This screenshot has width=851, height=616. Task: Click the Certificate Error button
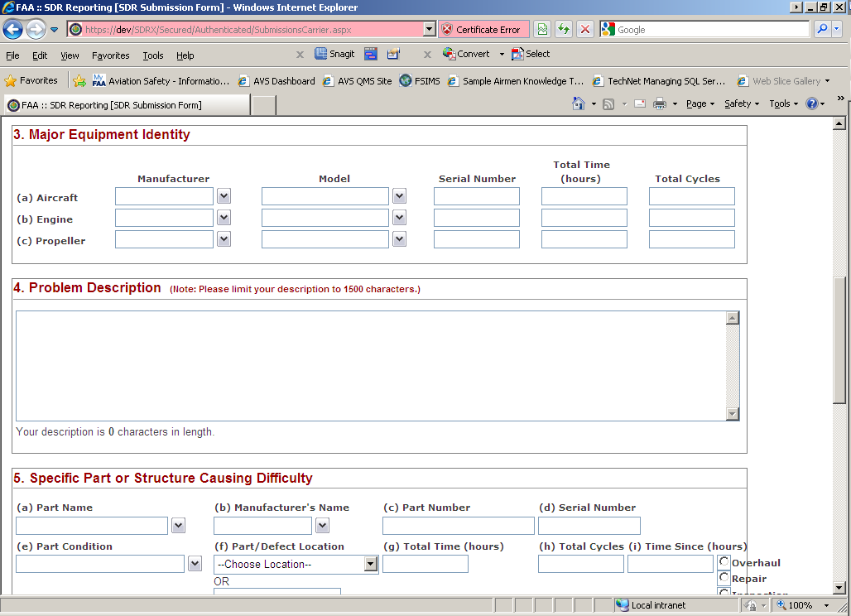[x=481, y=30]
